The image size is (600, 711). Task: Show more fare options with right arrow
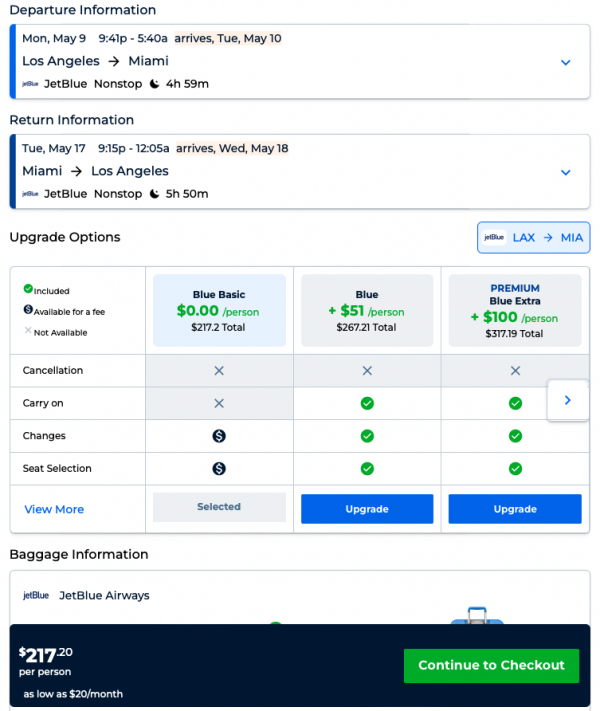[567, 400]
